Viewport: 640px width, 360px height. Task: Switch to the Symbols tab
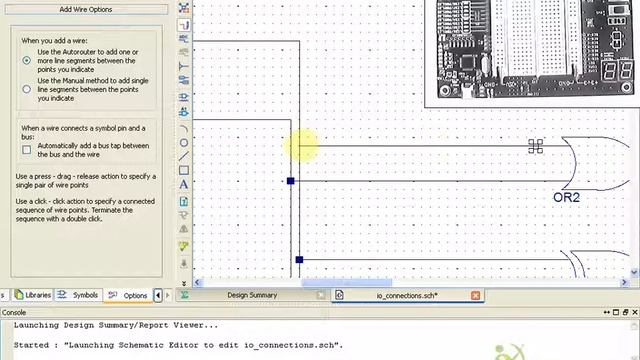pyautogui.click(x=78, y=295)
